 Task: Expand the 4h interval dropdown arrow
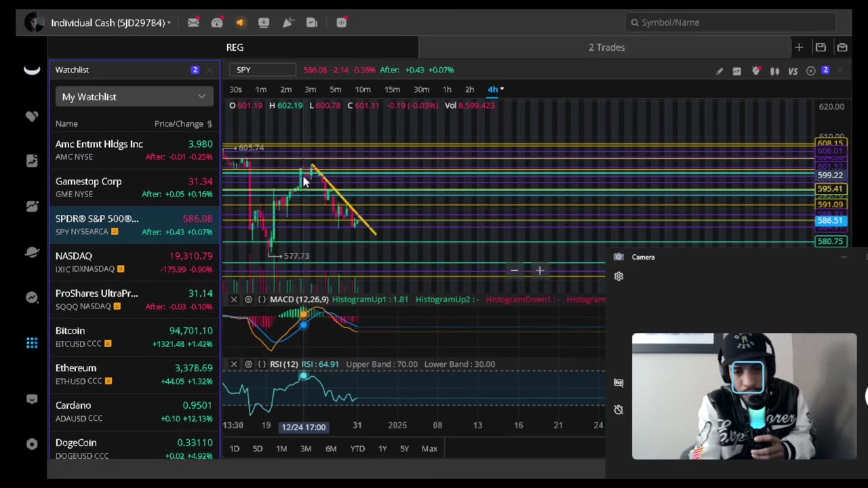[502, 89]
